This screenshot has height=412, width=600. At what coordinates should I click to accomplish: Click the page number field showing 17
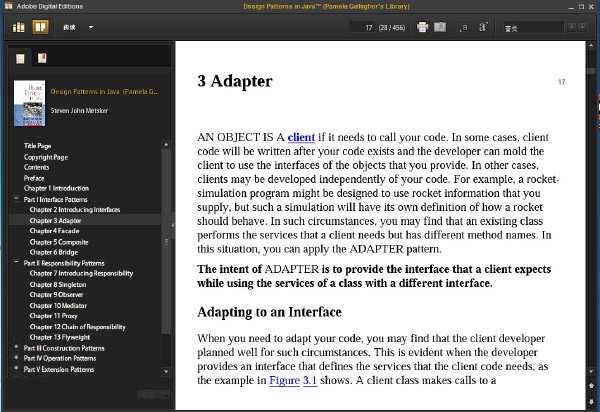pos(362,28)
